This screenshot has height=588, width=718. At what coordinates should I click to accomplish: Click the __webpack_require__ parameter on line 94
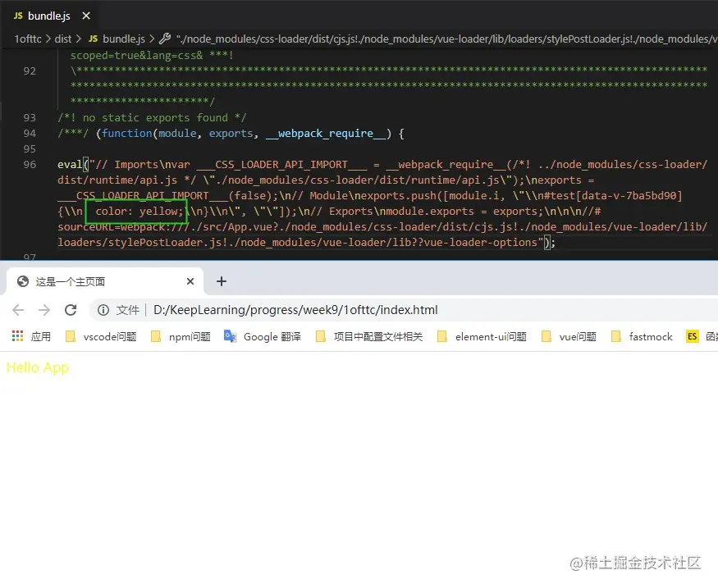point(326,134)
